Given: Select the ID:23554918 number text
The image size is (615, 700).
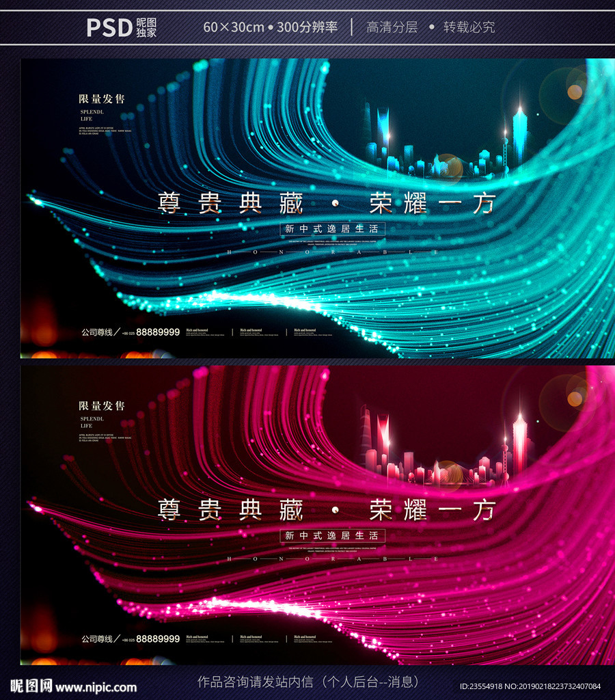Looking at the screenshot, I should click(481, 686).
